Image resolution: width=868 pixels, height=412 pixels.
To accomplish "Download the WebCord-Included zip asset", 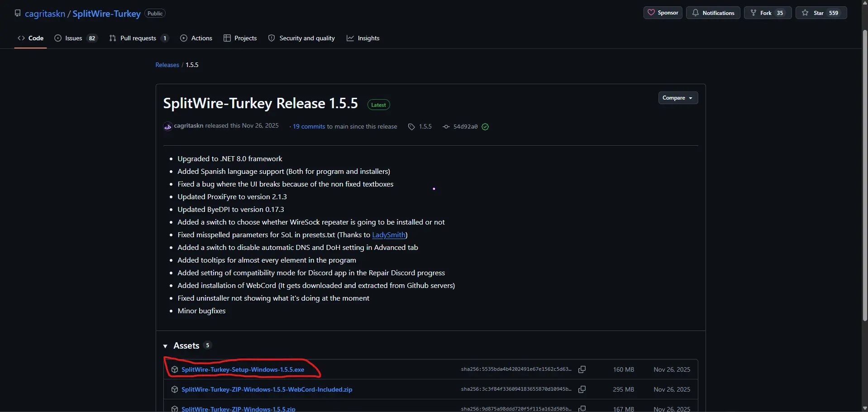I will click(x=267, y=389).
